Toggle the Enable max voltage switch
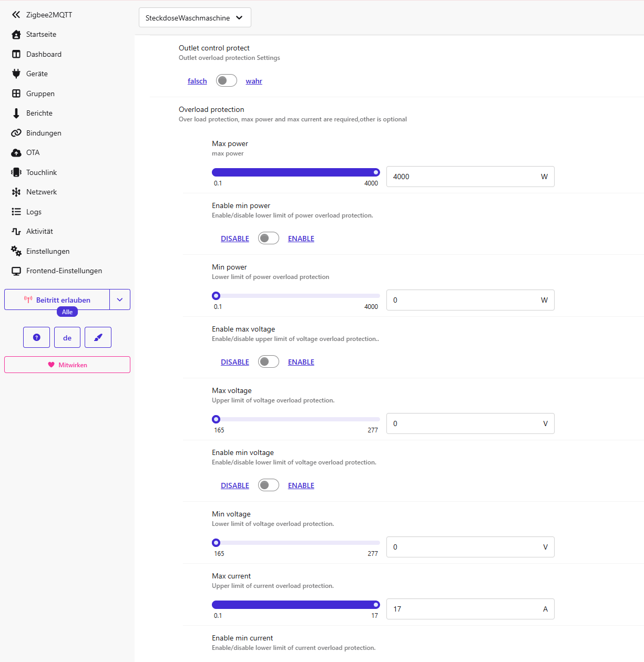 point(268,361)
